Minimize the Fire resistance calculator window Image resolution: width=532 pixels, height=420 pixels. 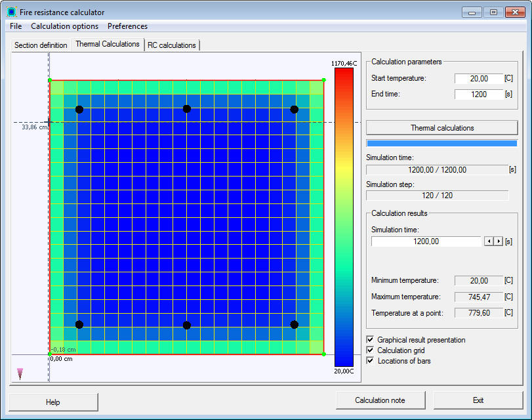click(x=472, y=12)
